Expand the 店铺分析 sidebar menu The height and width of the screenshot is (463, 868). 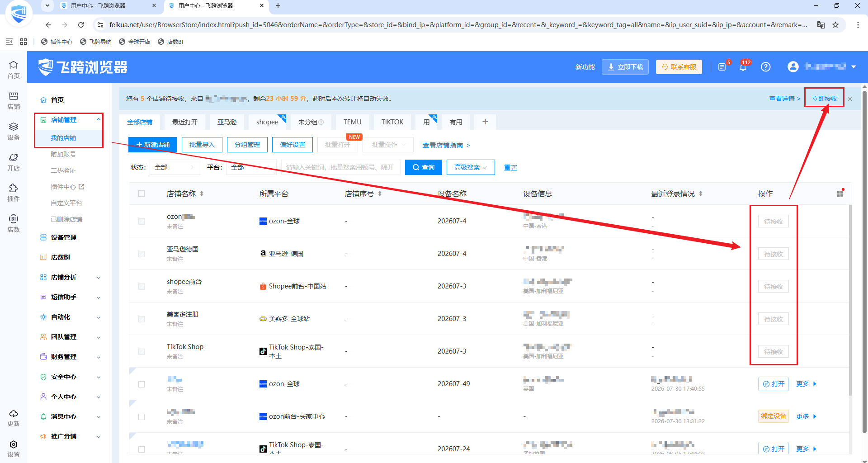click(x=70, y=277)
